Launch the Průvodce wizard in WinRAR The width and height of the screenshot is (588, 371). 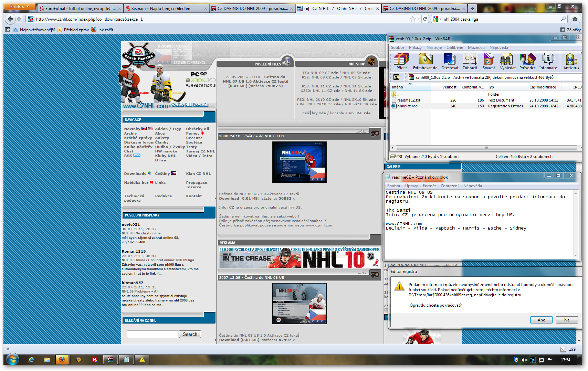click(527, 61)
